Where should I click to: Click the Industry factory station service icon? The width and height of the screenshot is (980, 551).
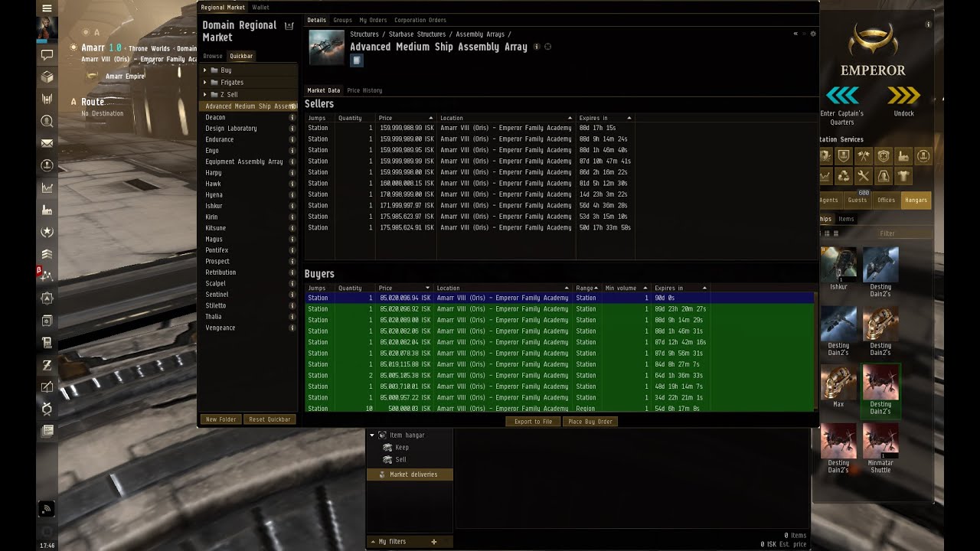[904, 156]
